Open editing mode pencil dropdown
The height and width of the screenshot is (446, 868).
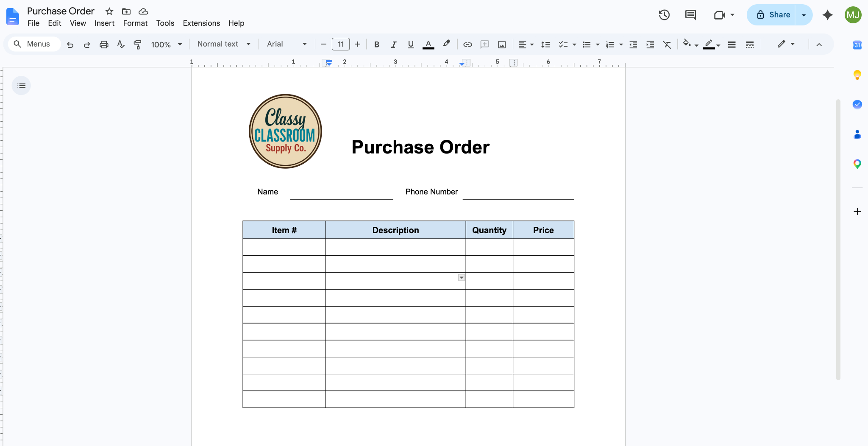click(785, 44)
